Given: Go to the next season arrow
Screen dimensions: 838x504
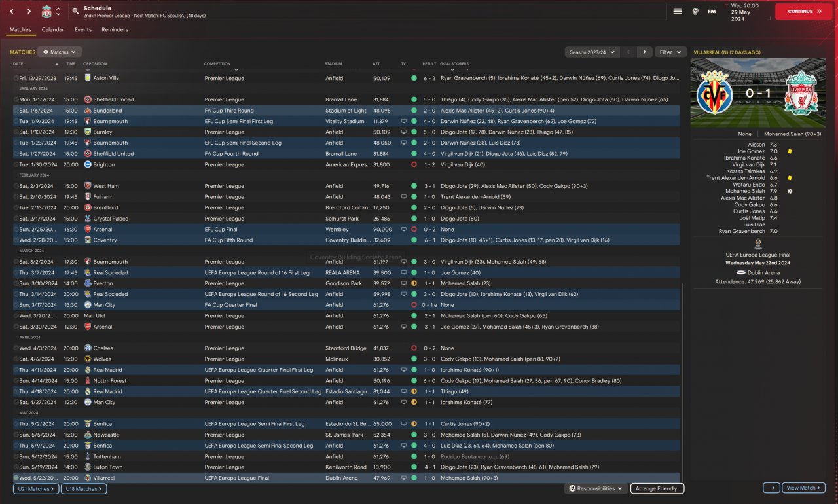Looking at the screenshot, I should point(644,52).
